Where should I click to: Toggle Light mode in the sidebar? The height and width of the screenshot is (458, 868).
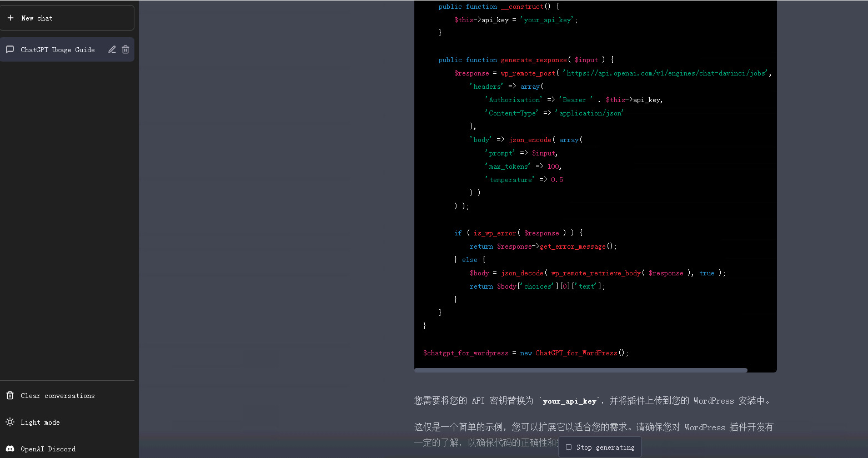(x=40, y=422)
